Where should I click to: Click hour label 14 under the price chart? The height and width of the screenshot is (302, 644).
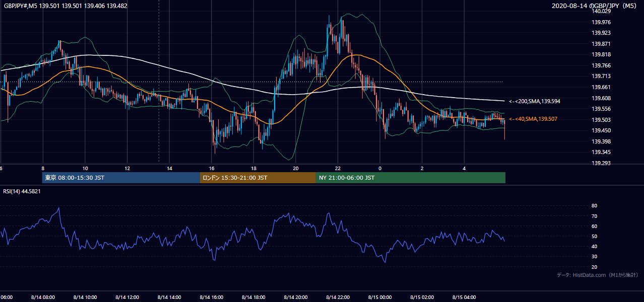169,169
